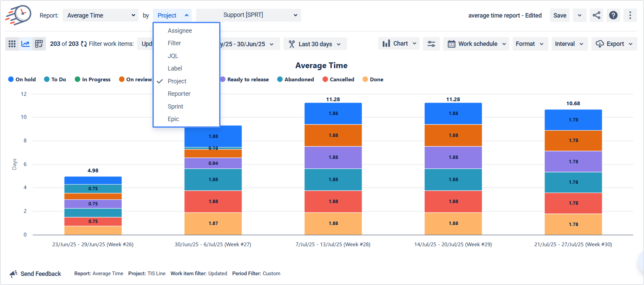
Task: Expand the Last 30 days dropdown
Action: click(x=315, y=44)
